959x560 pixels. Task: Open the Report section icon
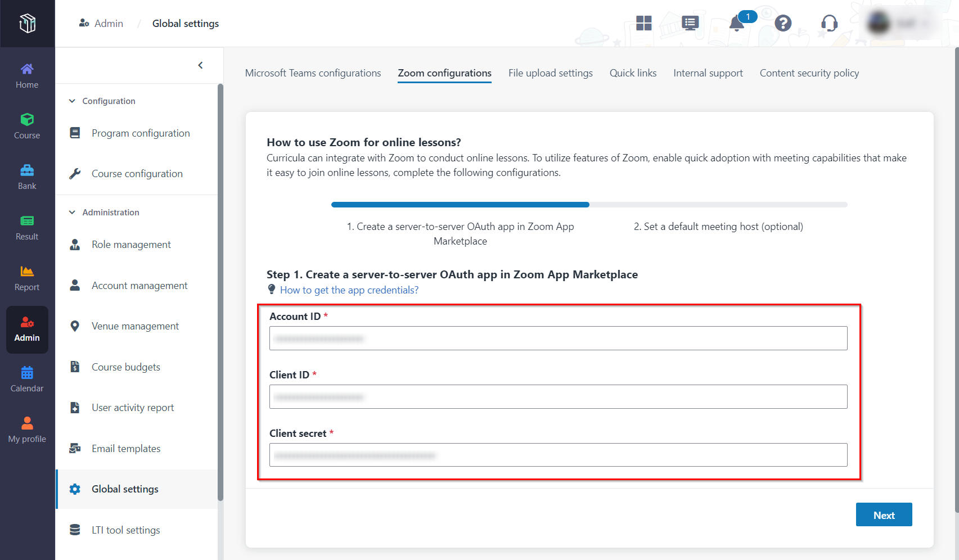click(27, 271)
